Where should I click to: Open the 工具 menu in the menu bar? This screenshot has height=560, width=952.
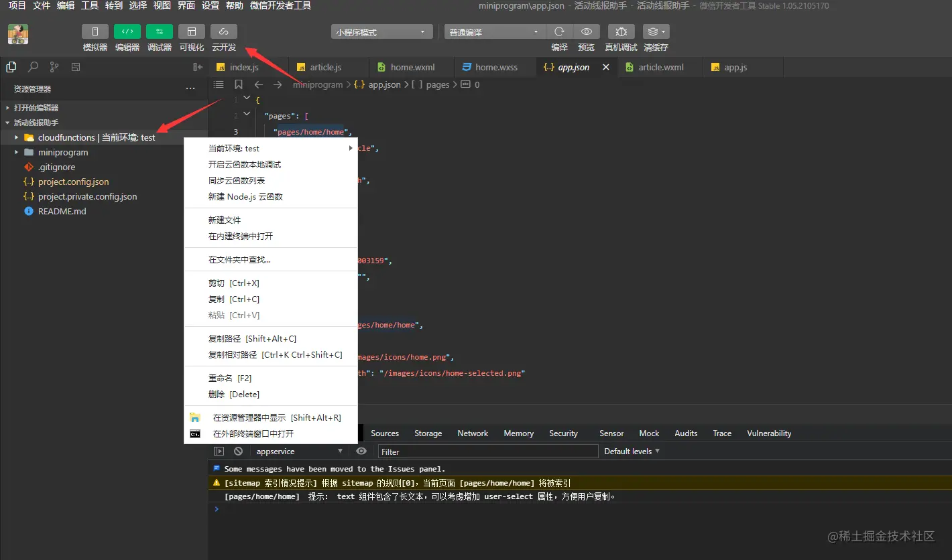[x=90, y=5]
